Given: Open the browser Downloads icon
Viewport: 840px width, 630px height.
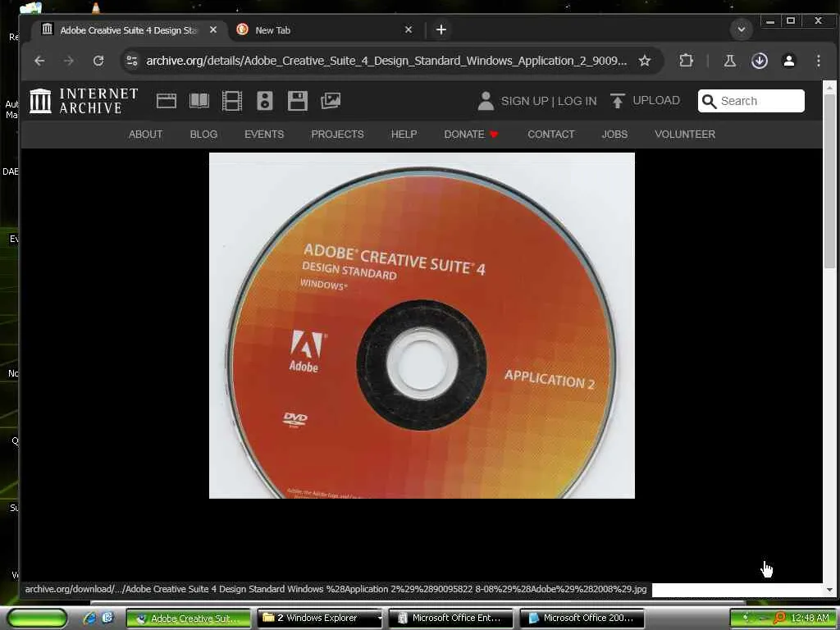Looking at the screenshot, I should pos(759,61).
